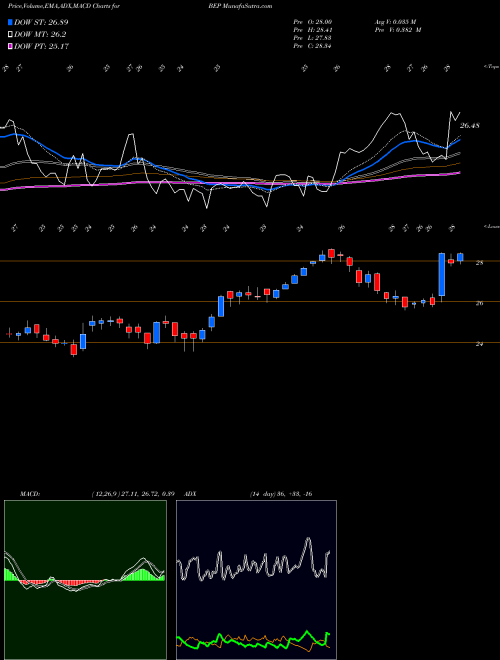Click the last blue candlestick on the chart
500x660 pixels.
[x=460, y=257]
